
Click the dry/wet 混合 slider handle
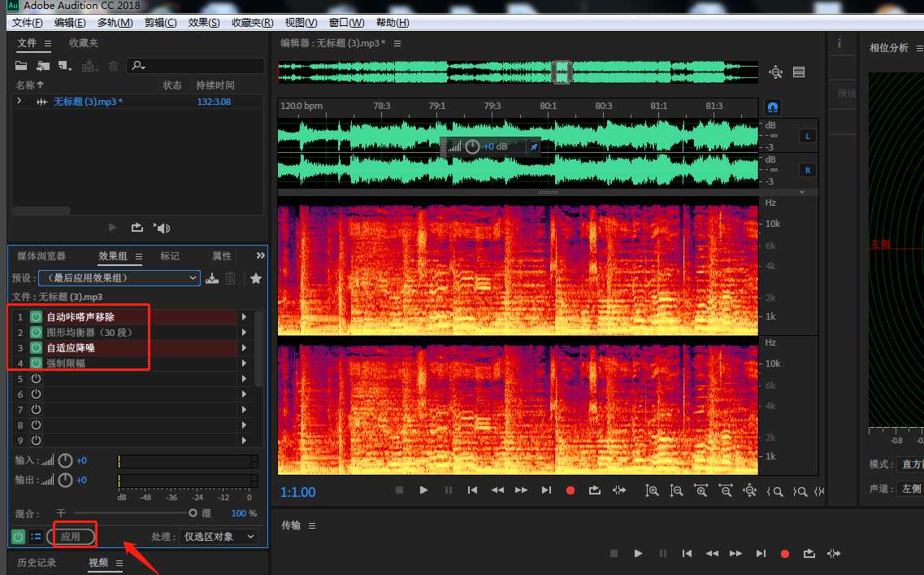click(193, 513)
